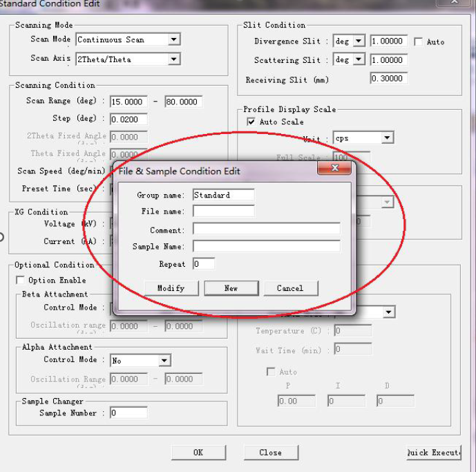Focus the File name text box

point(223,211)
